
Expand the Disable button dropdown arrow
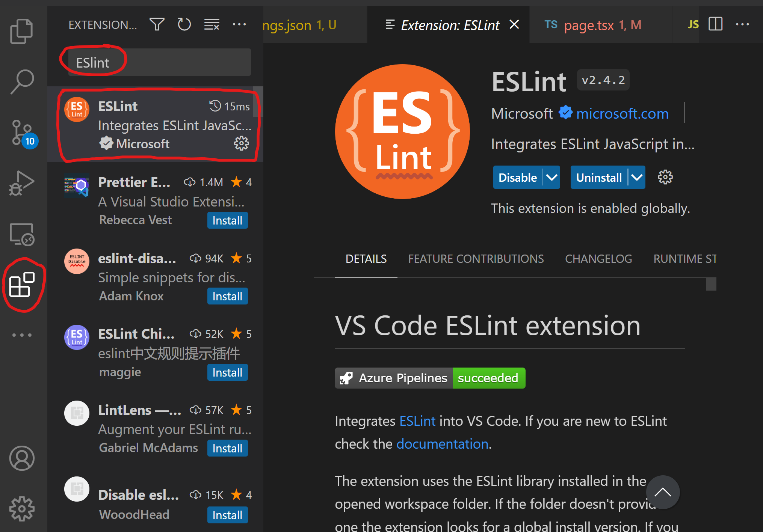tap(551, 177)
